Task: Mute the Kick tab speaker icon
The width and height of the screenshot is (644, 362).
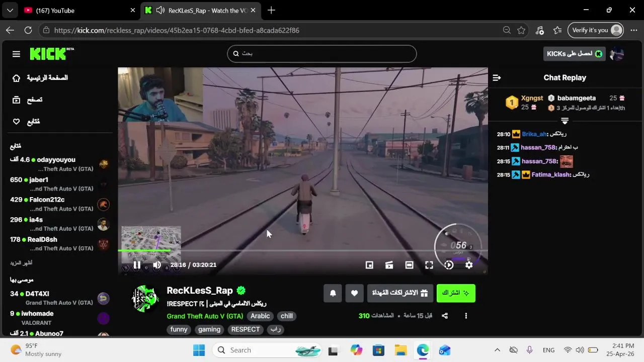Action: pos(160,10)
